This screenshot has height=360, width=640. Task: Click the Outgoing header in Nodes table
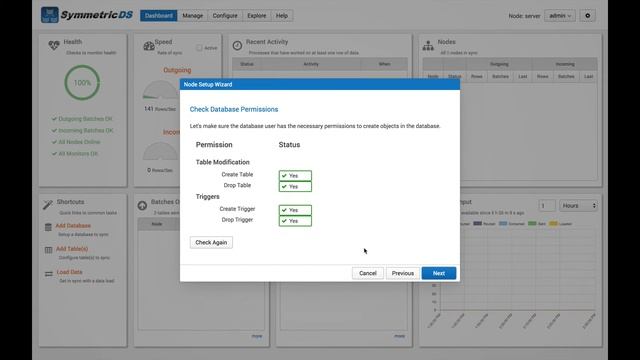[499, 64]
